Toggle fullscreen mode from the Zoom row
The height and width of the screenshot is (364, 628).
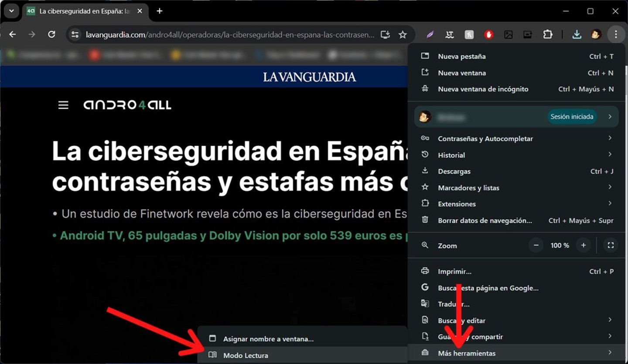tap(611, 245)
